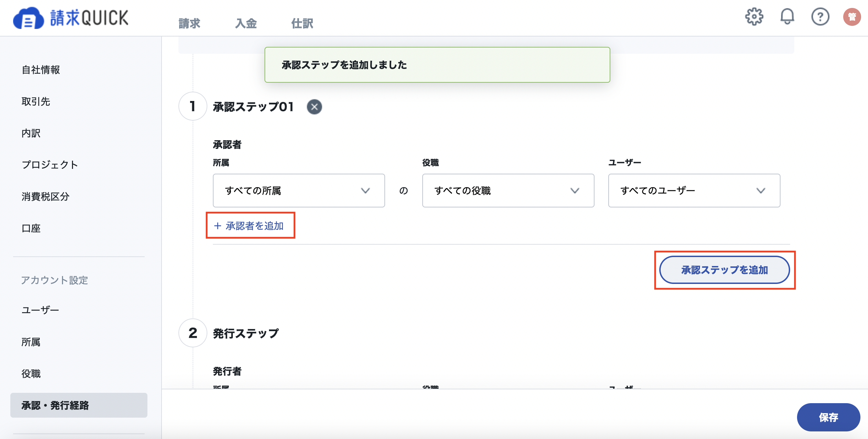Expand the すべての所属 dropdown

299,191
